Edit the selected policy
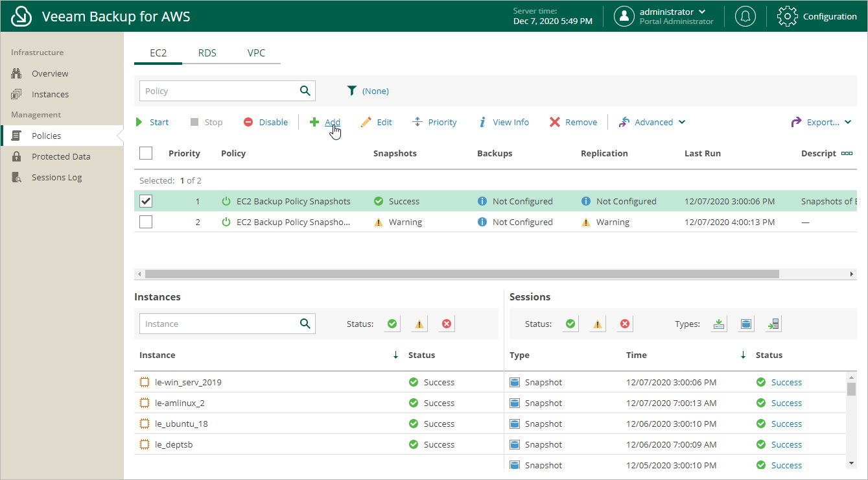 (377, 122)
